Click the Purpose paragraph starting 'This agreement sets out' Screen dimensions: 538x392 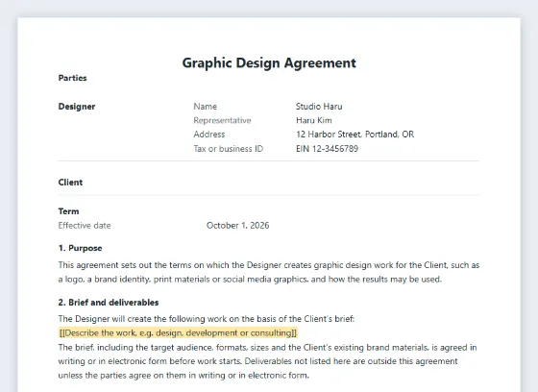tap(269, 272)
